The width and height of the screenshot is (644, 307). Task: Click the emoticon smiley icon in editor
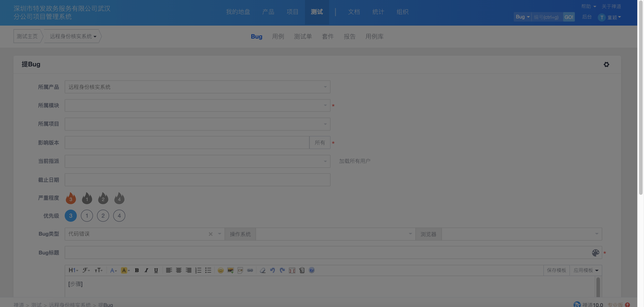coord(221,270)
